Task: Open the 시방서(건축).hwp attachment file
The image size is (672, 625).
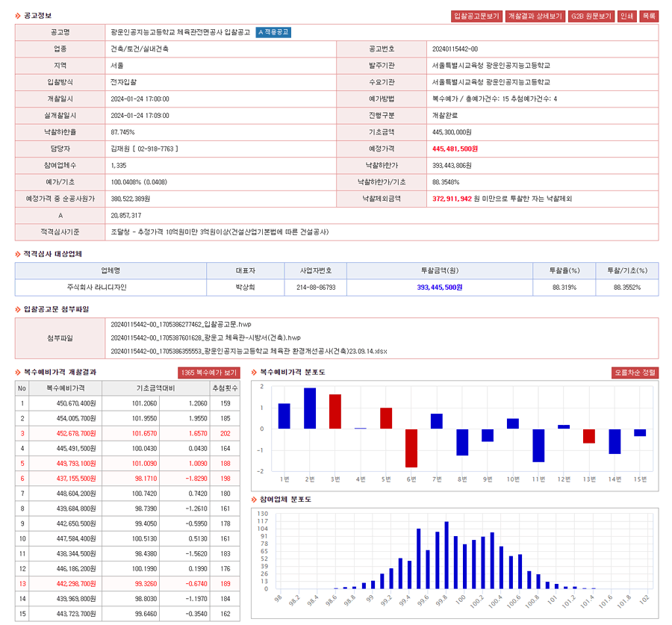Action: click(205, 338)
